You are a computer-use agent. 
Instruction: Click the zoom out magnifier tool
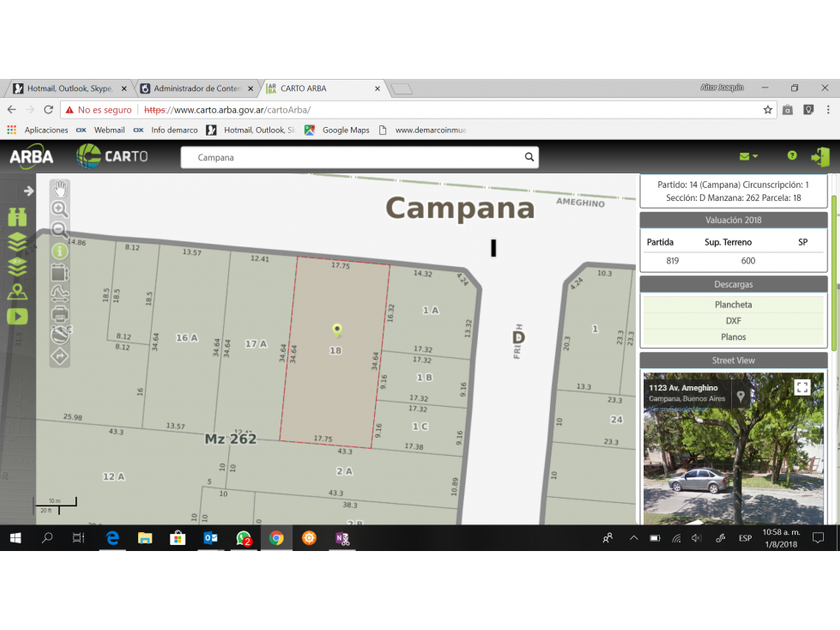(x=60, y=230)
